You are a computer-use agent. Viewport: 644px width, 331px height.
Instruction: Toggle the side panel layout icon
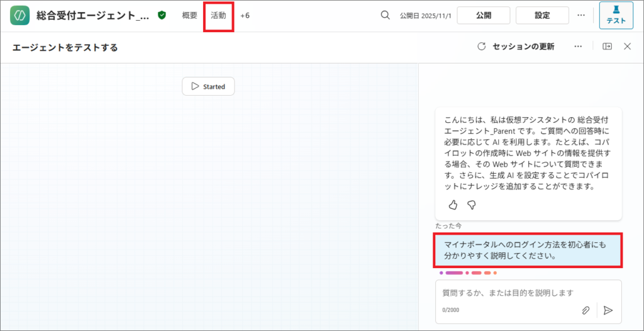607,47
